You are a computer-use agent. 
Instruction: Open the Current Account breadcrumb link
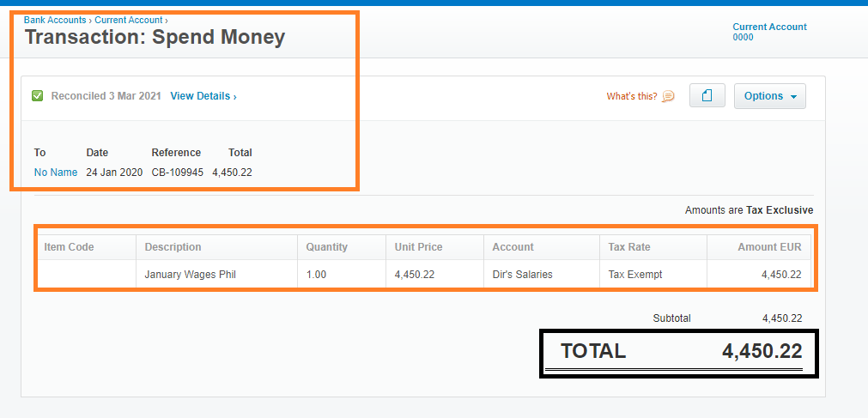[129, 20]
